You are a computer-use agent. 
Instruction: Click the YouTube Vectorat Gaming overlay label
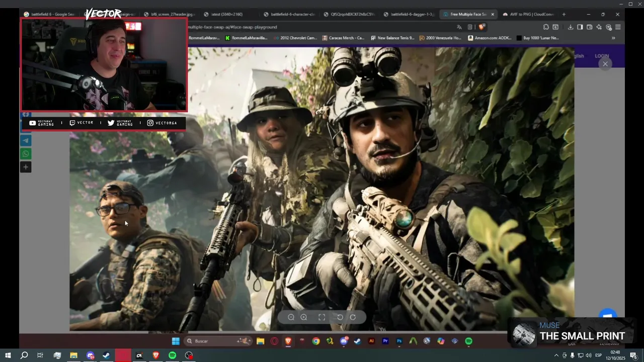point(41,123)
